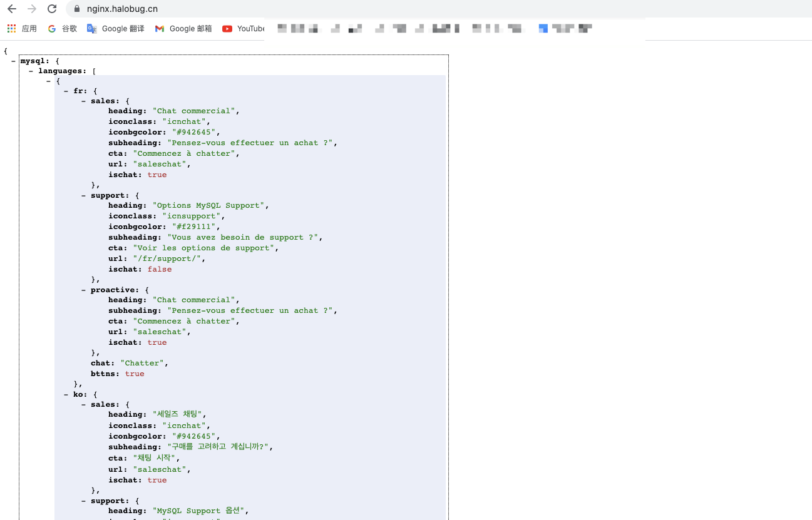The height and width of the screenshot is (520, 812).
Task: Click the "#942645" value in ko sales
Action: tap(193, 436)
